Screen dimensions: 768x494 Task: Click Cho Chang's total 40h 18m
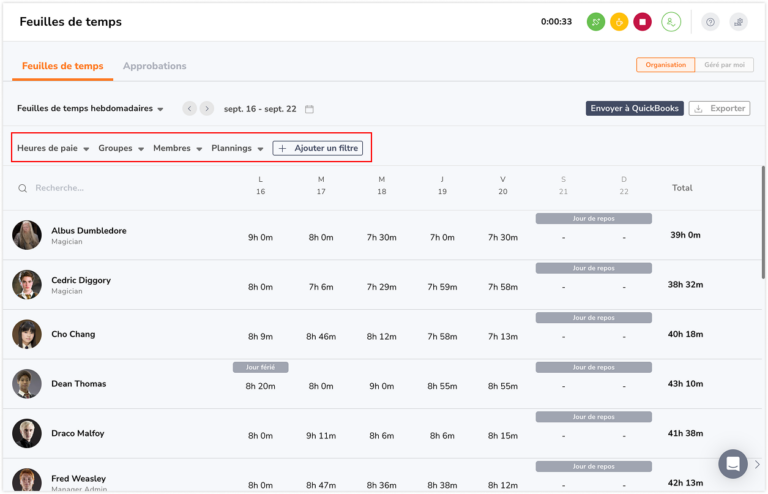click(685, 334)
